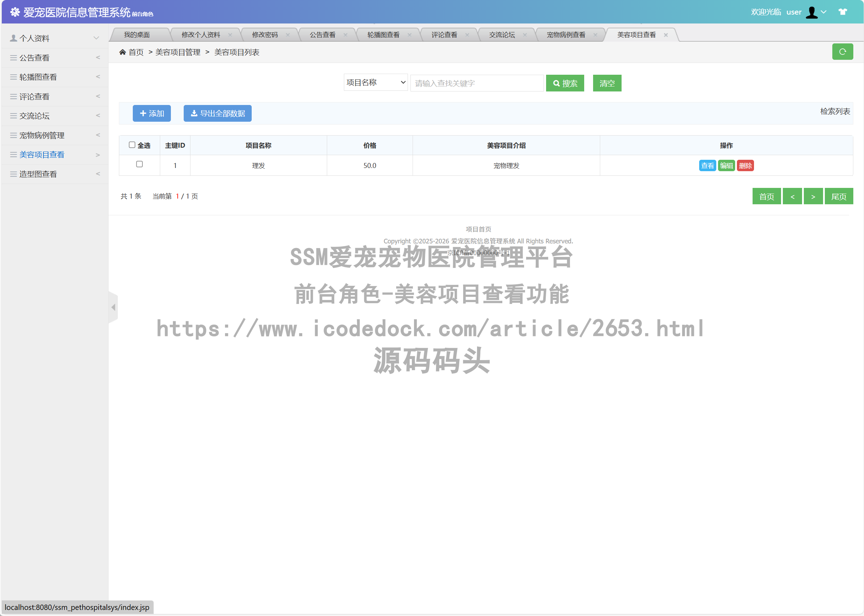
Task: Click the user avatar icon in header
Action: click(811, 12)
